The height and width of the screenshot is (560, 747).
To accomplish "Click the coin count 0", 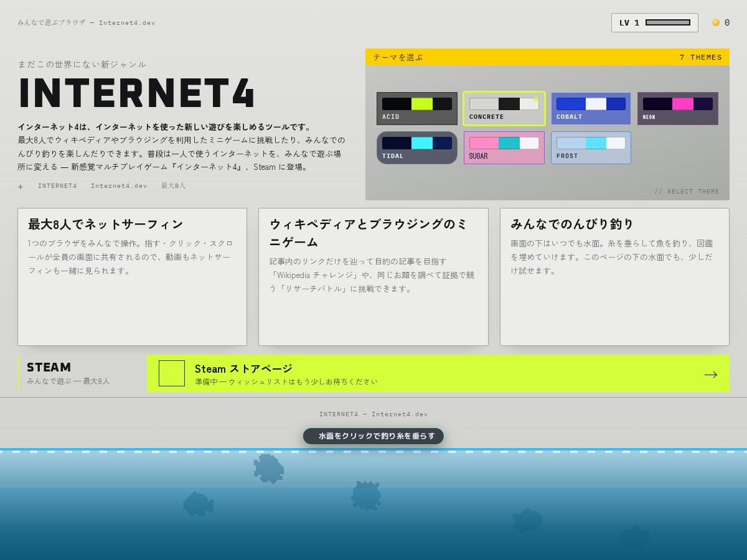I will click(727, 22).
